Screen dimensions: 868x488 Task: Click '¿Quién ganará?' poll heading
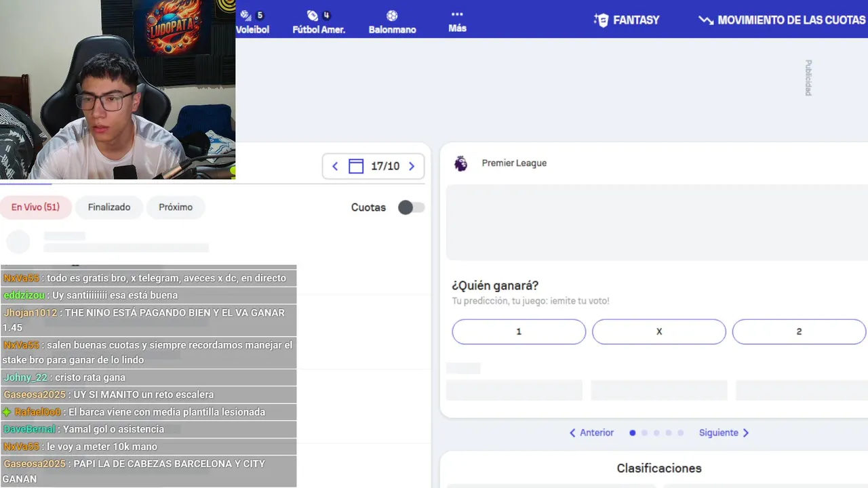495,286
